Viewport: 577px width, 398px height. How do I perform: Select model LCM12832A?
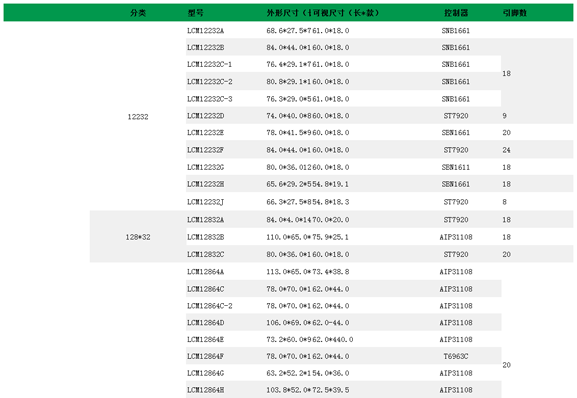tap(205, 220)
